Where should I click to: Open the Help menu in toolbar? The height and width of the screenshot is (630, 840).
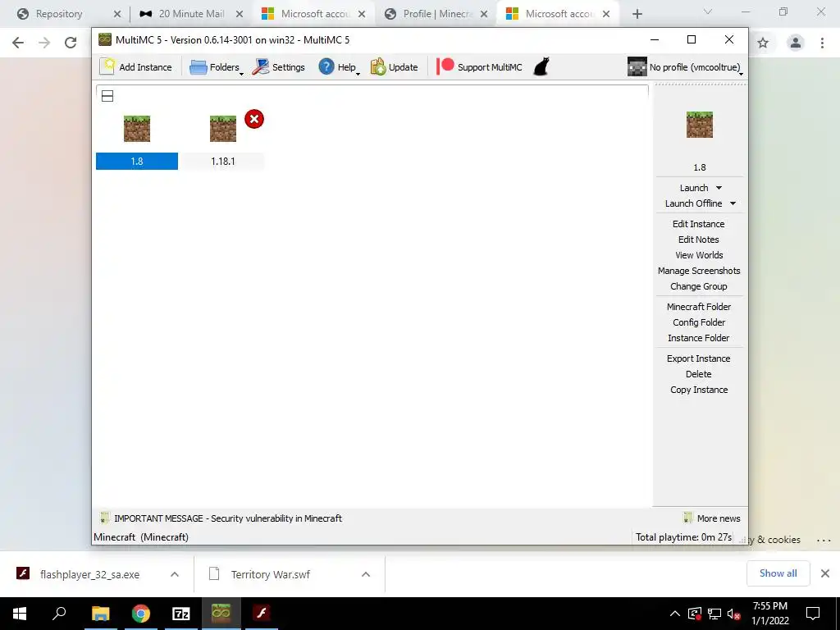click(x=339, y=67)
